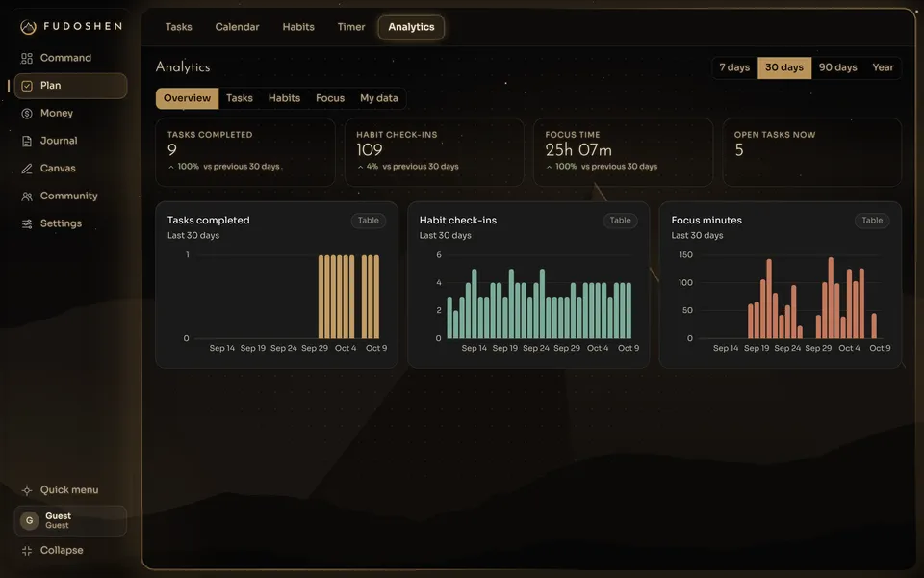
Task: Click the Settings sliders icon in sidebar
Action: (27, 224)
